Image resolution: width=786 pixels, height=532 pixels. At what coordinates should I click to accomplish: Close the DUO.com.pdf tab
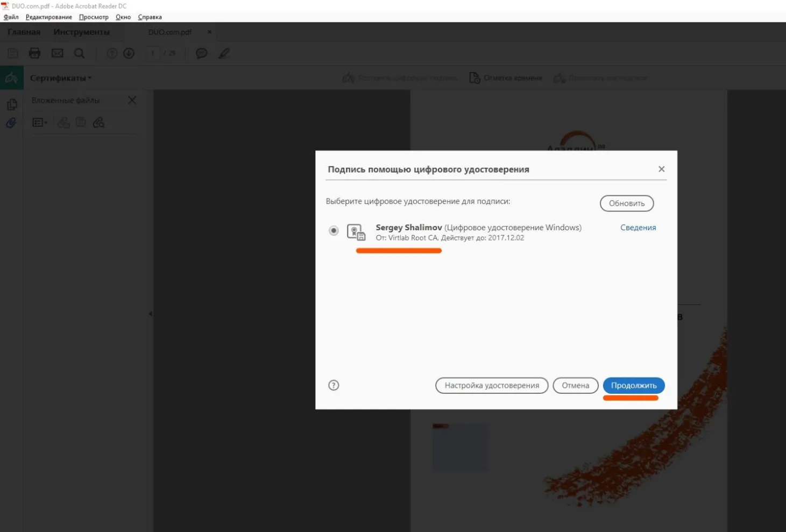(209, 32)
